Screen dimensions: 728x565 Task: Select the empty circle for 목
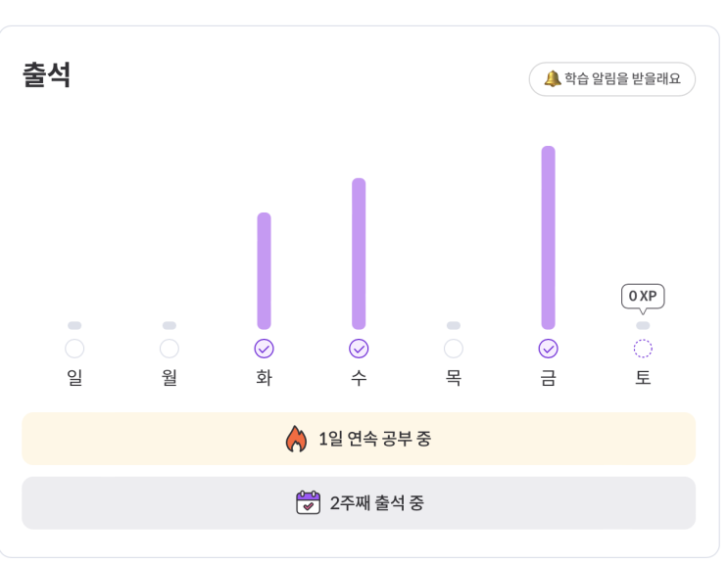pos(454,349)
